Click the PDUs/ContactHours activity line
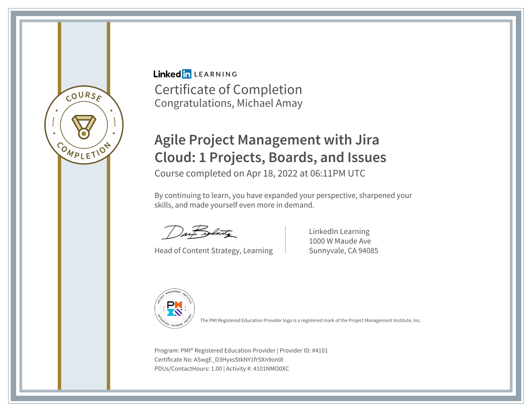The image size is (532, 411). coord(222,369)
